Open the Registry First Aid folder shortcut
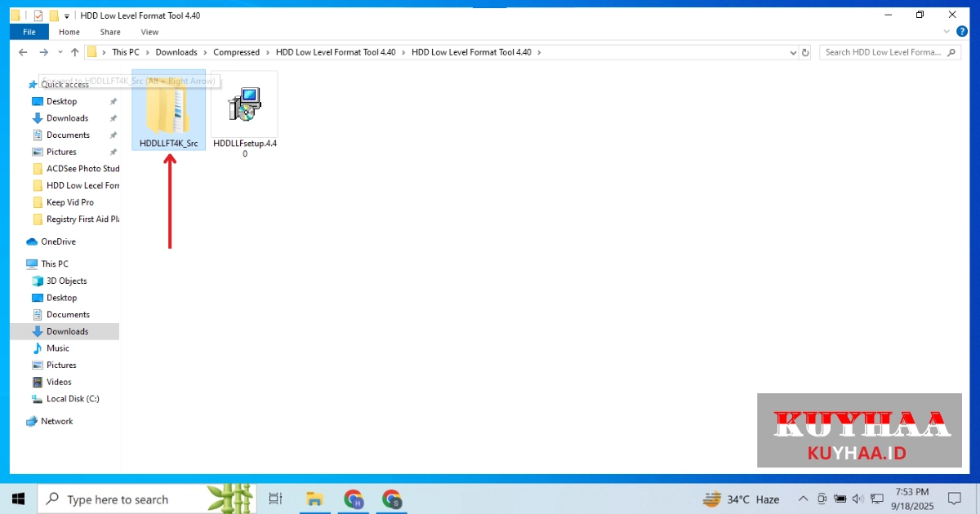 point(75,219)
